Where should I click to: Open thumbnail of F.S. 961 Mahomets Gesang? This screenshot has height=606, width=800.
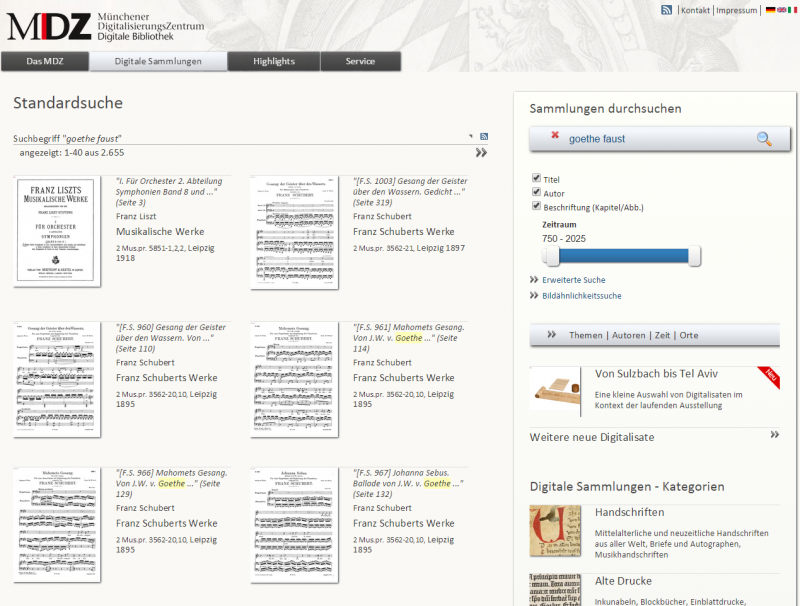pos(294,379)
